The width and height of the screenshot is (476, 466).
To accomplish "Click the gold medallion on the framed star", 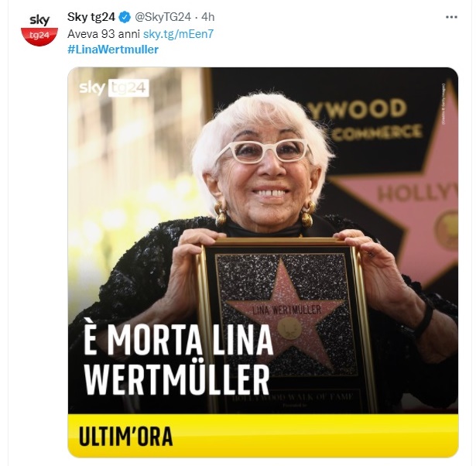I will [x=289, y=328].
